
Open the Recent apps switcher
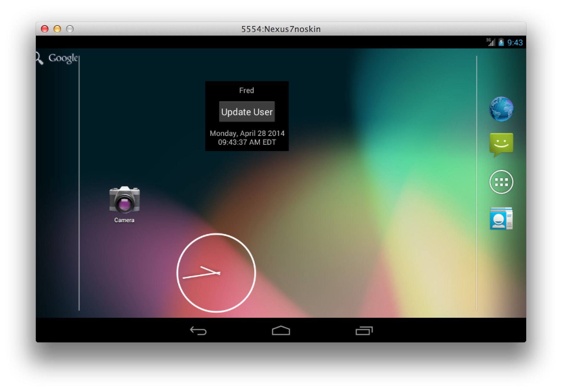(365, 331)
